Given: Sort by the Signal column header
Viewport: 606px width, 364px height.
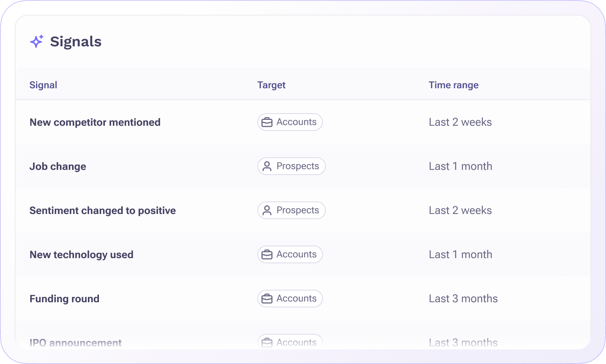Looking at the screenshot, I should pos(43,85).
